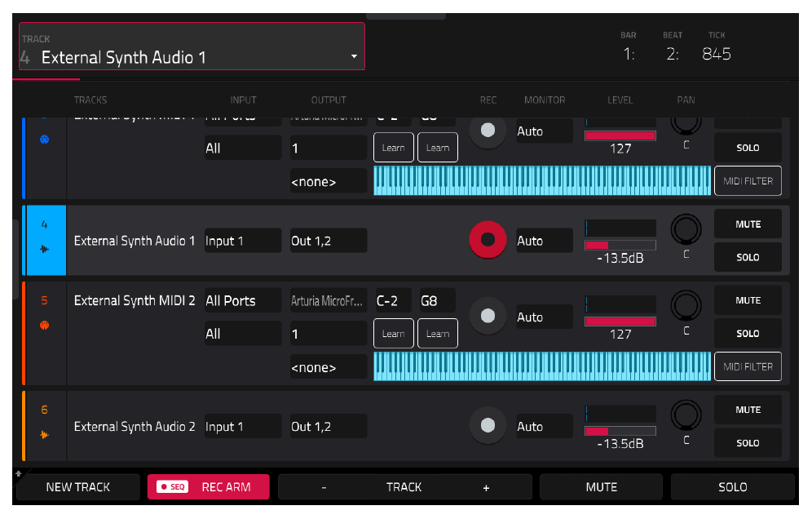Click the right Learn button on track 5

pyautogui.click(x=438, y=334)
